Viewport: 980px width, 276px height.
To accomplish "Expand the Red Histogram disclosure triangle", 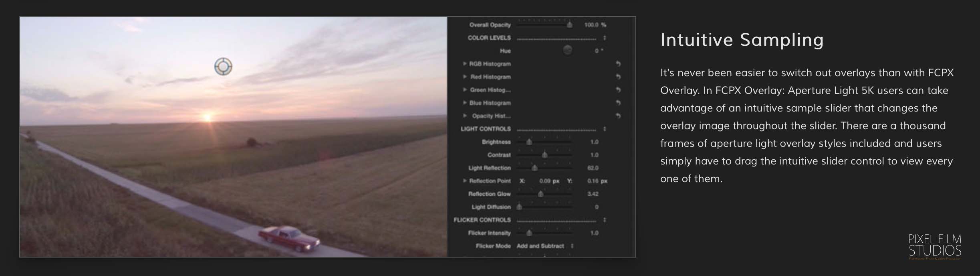I will coord(465,77).
